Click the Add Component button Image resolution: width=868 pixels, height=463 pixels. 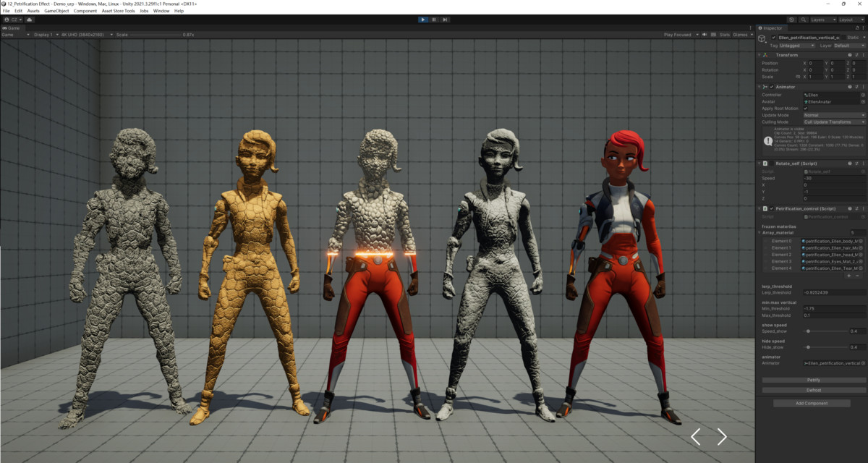pyautogui.click(x=811, y=403)
